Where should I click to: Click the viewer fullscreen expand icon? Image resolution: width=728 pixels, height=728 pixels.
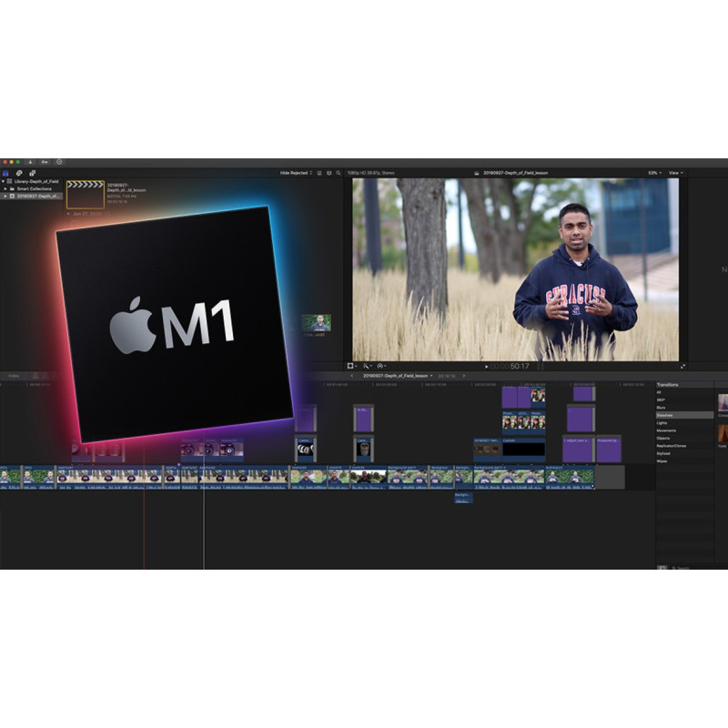682,366
